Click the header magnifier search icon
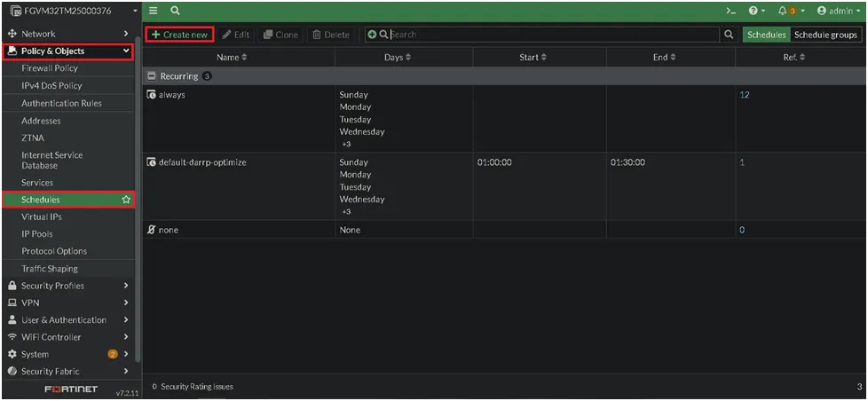 175,11
